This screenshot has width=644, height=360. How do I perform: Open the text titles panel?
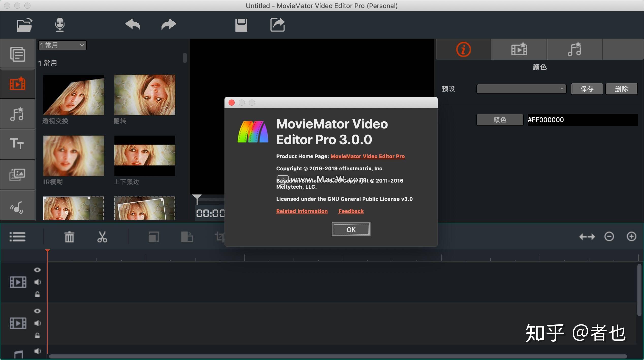pos(17,144)
